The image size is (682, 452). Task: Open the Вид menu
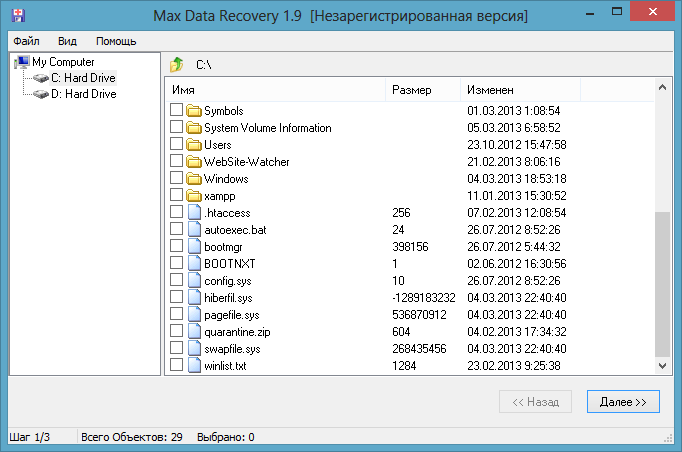point(67,41)
